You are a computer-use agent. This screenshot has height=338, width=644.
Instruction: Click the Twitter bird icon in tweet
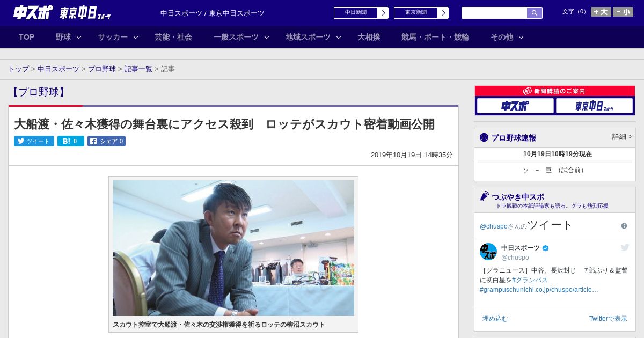click(x=625, y=247)
